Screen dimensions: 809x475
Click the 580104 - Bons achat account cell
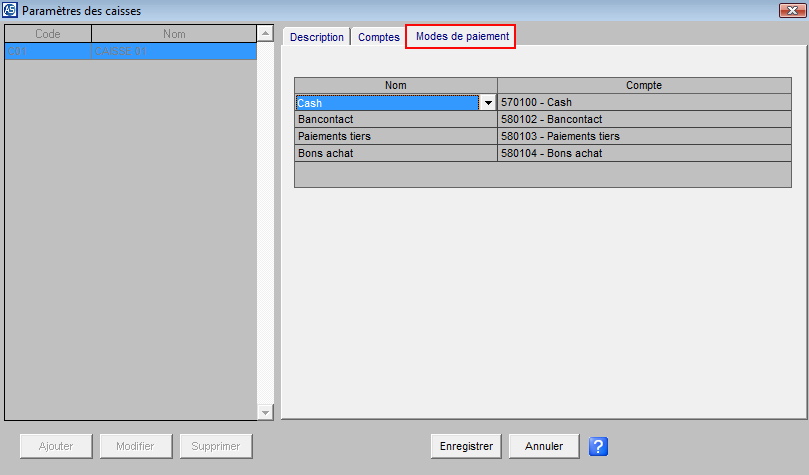(644, 153)
